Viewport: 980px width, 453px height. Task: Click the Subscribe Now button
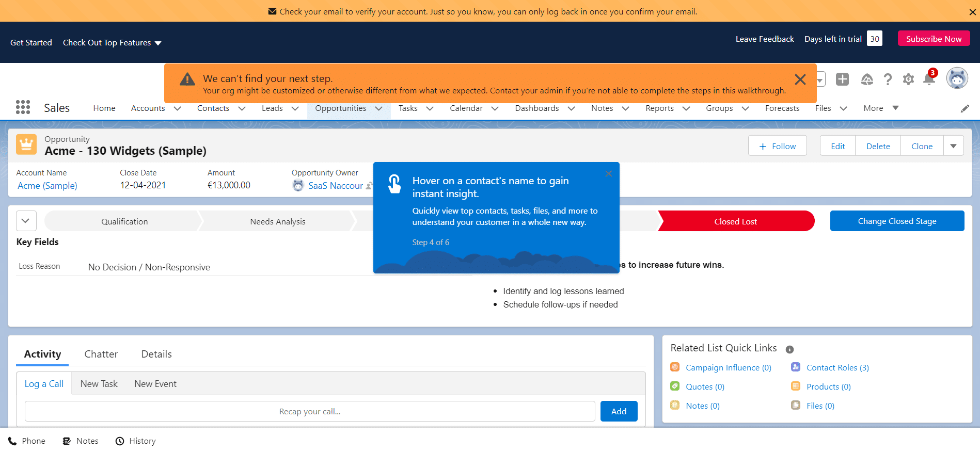[934, 39]
